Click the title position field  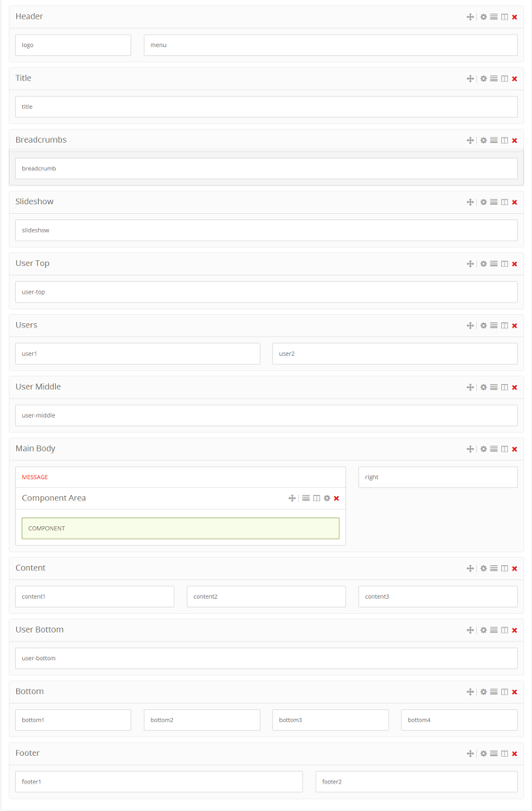[x=266, y=106]
